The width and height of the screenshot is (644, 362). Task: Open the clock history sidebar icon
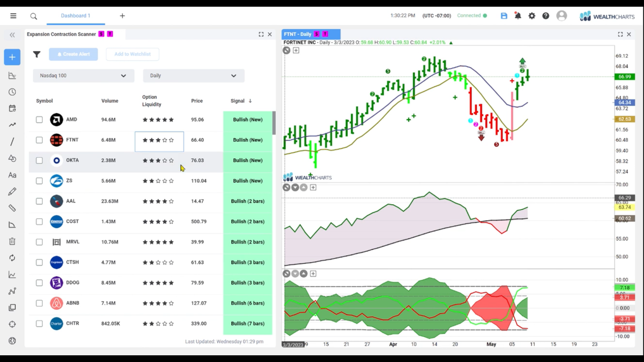(x=12, y=92)
